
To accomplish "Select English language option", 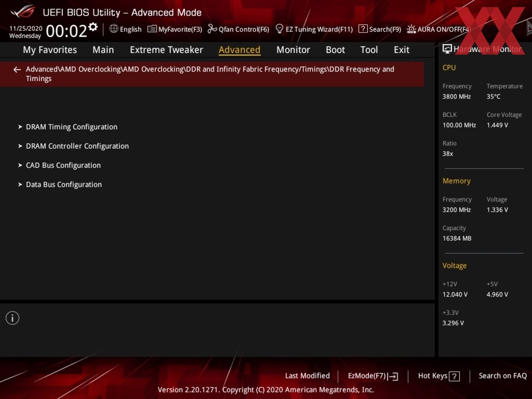I will pyautogui.click(x=131, y=29).
